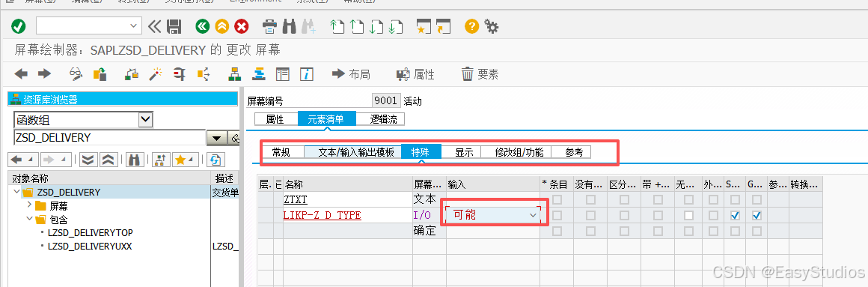Click the refresh object list icon
The image size is (868, 287).
pyautogui.click(x=215, y=160)
